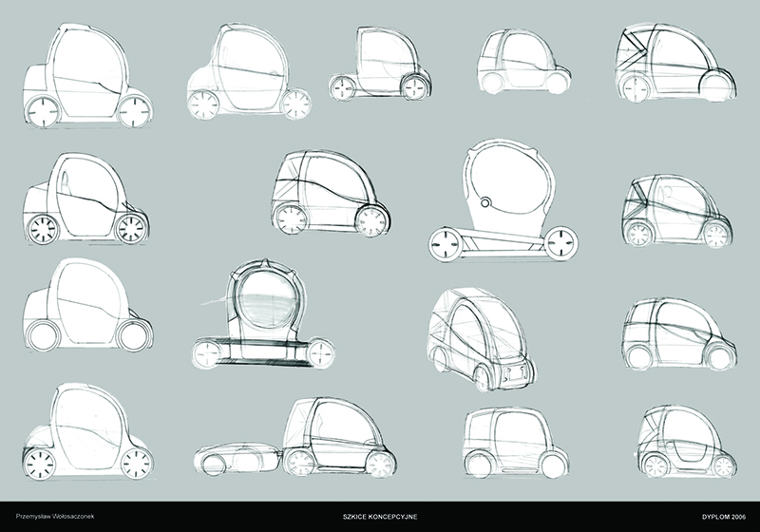Select the three-quarter perspective car sketch
Screen dimensions: 760x532
(x=482, y=340)
